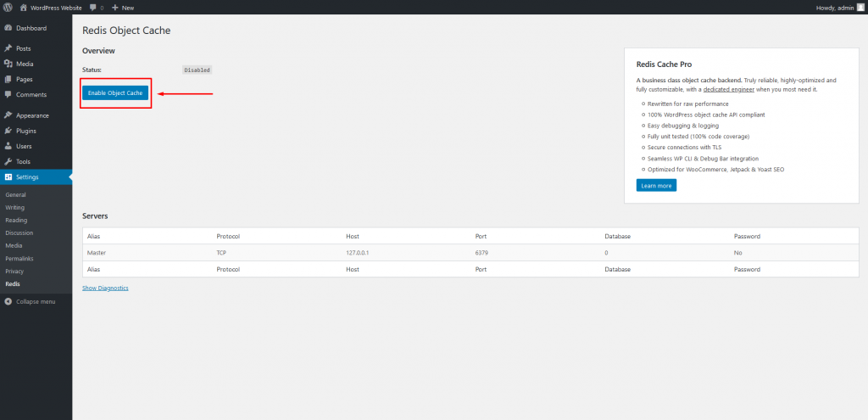Click the 127.0.0.1 host cell
The width and height of the screenshot is (868, 420).
point(358,253)
